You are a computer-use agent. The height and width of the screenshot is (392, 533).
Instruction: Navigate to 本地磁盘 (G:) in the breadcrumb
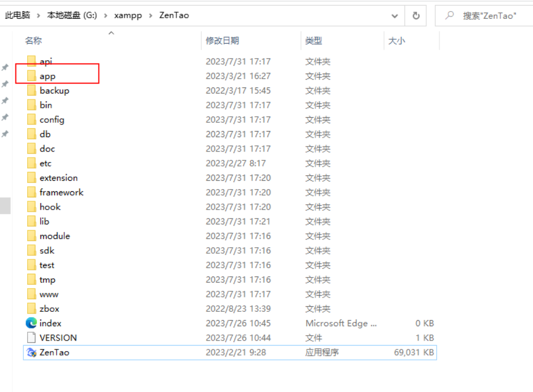click(x=72, y=15)
